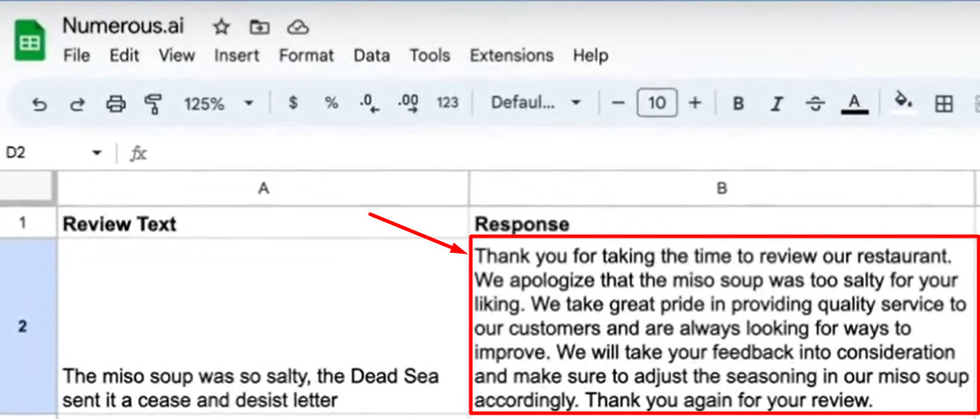The height and width of the screenshot is (419, 980).
Task: Increase decimal places icon
Action: click(408, 104)
